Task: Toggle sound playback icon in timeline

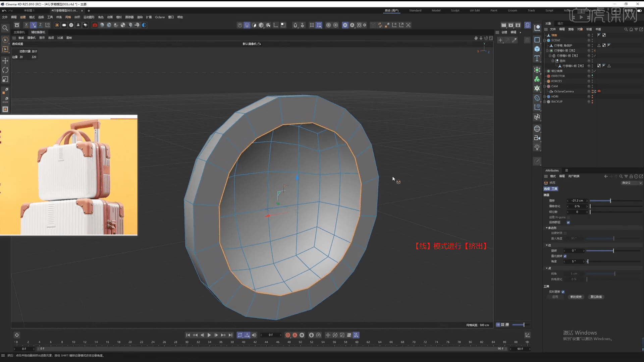Action: click(254, 335)
